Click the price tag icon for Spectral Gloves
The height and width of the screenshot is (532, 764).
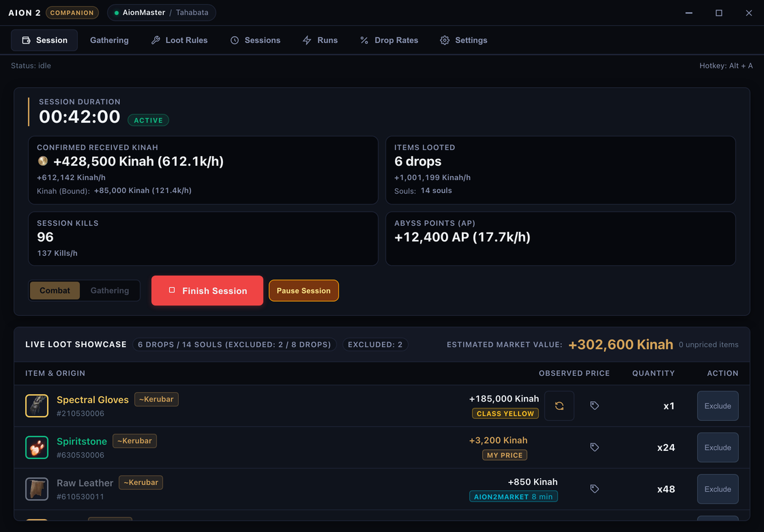pos(594,406)
